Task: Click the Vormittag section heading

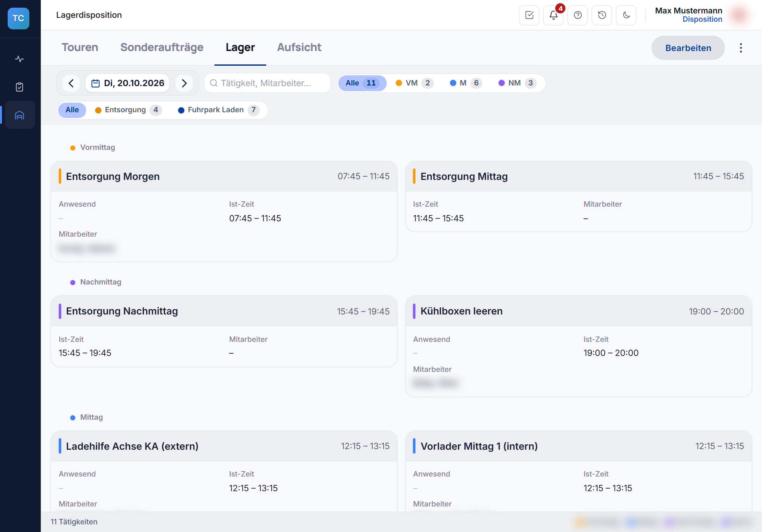Action: 97,148
